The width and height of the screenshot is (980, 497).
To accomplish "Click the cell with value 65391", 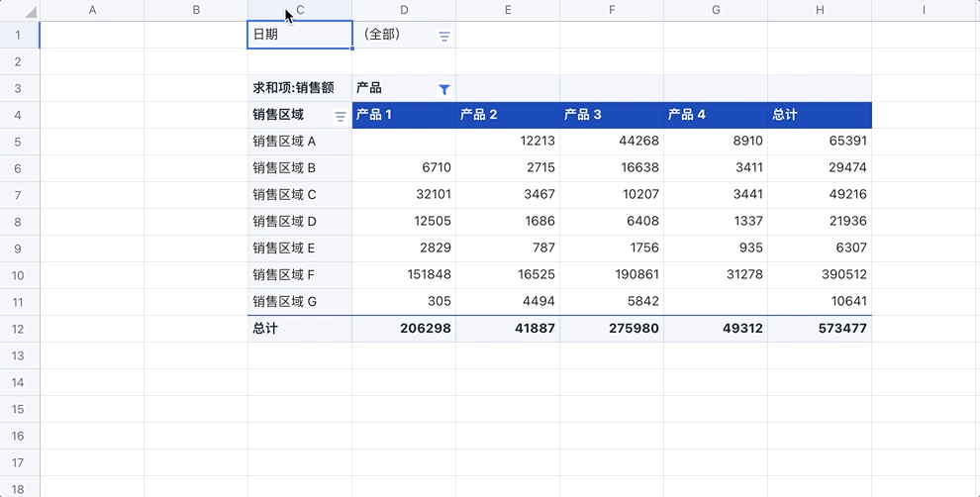I will tap(820, 142).
